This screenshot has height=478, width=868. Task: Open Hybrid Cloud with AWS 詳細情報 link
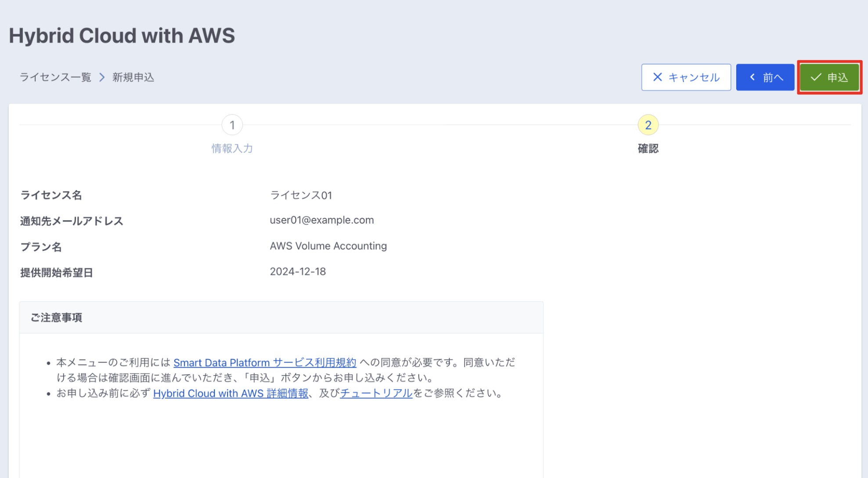[x=231, y=393]
